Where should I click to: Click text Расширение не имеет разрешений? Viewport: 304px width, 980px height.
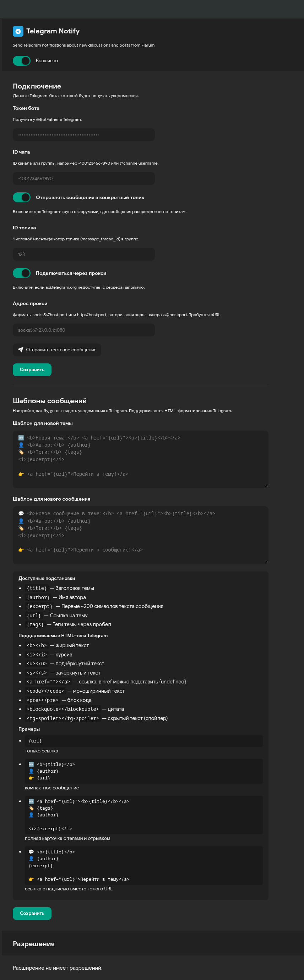pyautogui.click(x=58, y=968)
